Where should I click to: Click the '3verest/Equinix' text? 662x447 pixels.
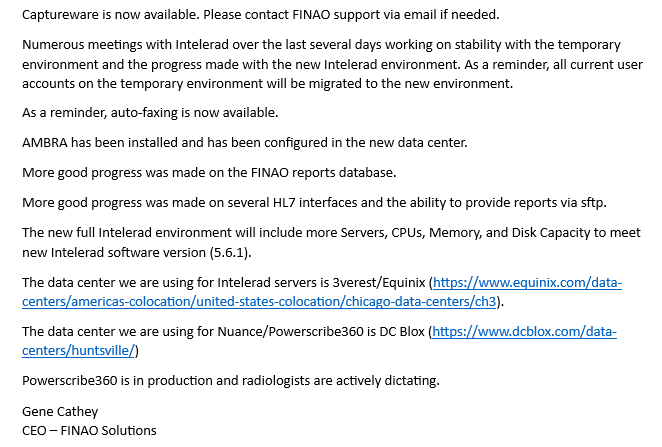click(379, 282)
